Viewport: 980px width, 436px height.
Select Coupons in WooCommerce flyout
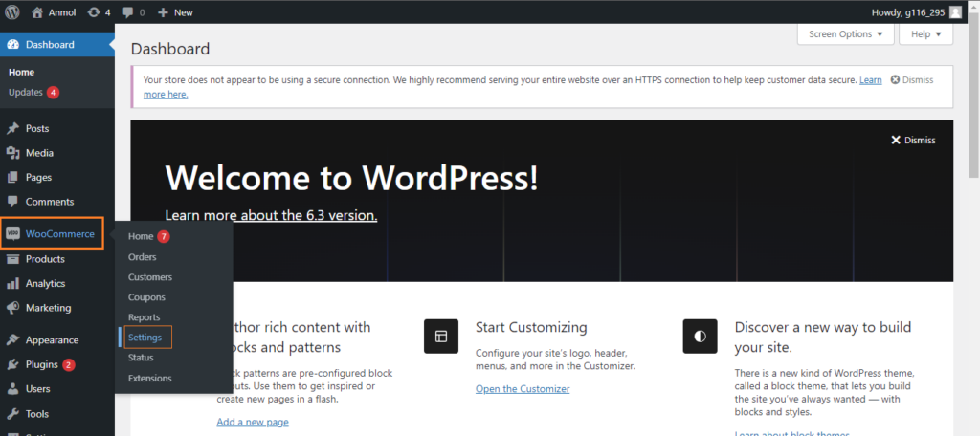pyautogui.click(x=146, y=297)
